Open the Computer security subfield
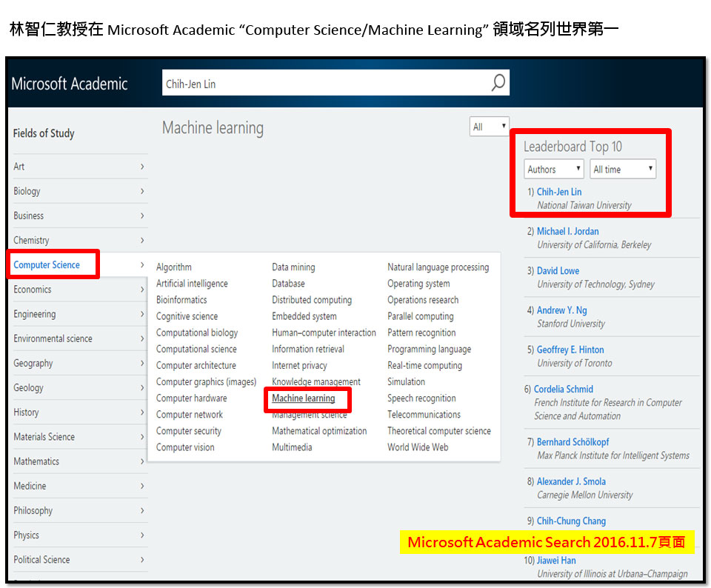 pos(189,431)
